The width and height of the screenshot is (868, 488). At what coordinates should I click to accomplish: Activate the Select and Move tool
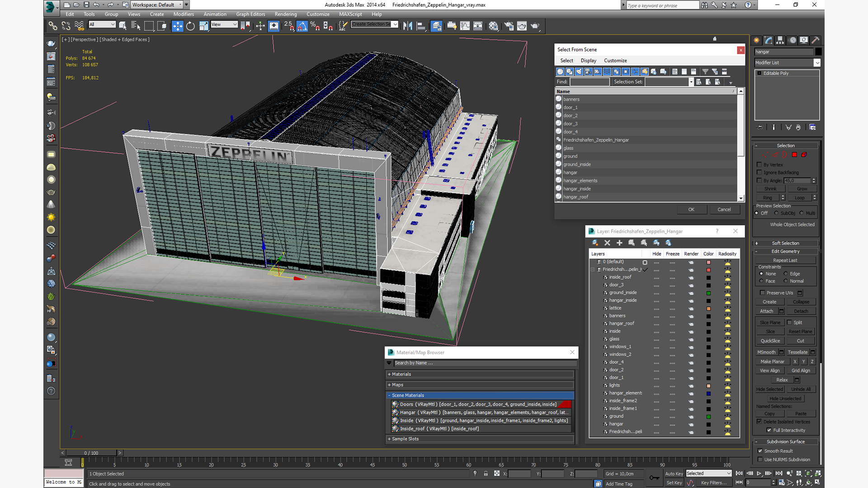[177, 26]
